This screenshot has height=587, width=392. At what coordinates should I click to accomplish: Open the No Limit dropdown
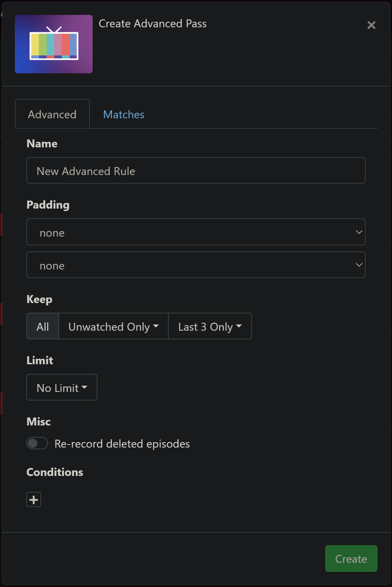tap(62, 387)
